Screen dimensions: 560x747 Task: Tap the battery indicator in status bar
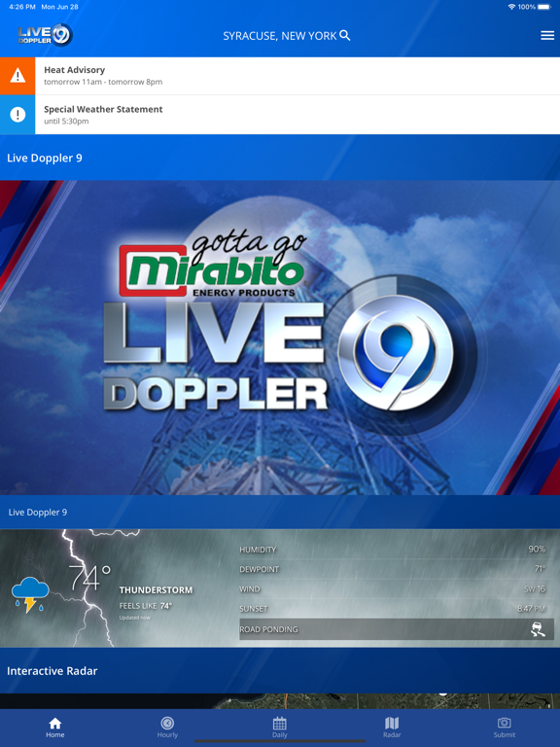[x=544, y=7]
